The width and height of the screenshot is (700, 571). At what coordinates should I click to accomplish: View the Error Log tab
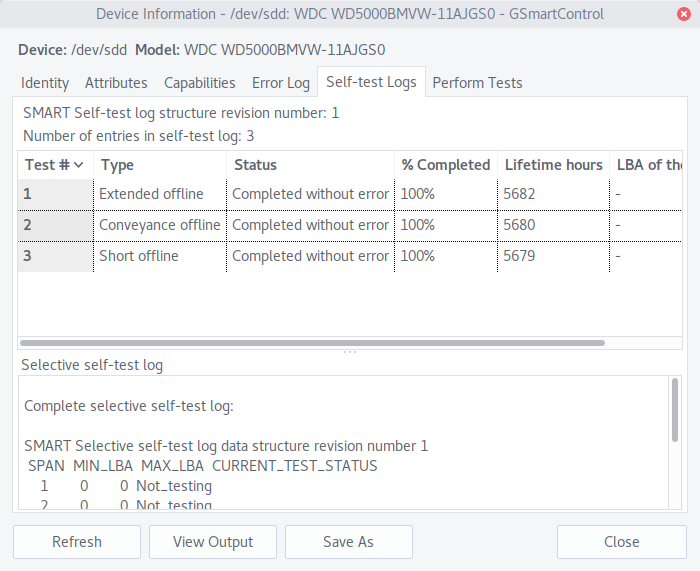coord(281,83)
